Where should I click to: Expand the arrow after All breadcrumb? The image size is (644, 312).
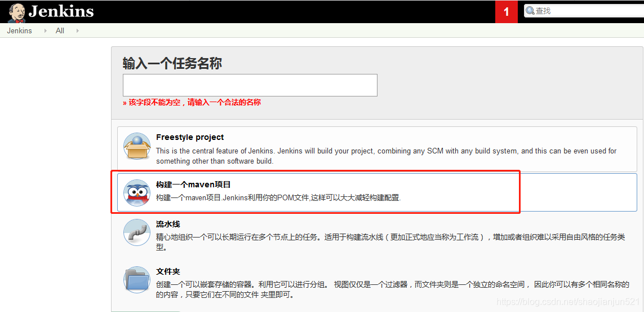click(78, 31)
